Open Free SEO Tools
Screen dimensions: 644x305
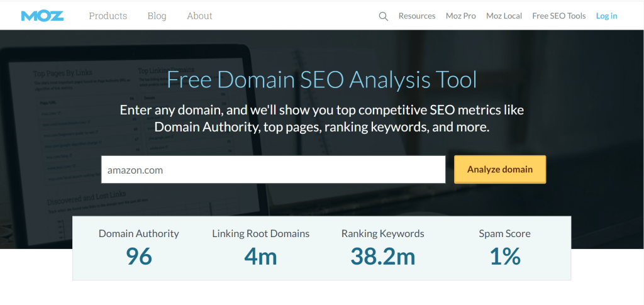tap(558, 16)
